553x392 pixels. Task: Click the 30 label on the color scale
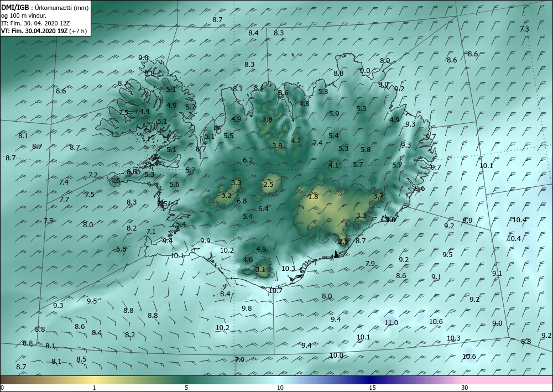point(465,388)
